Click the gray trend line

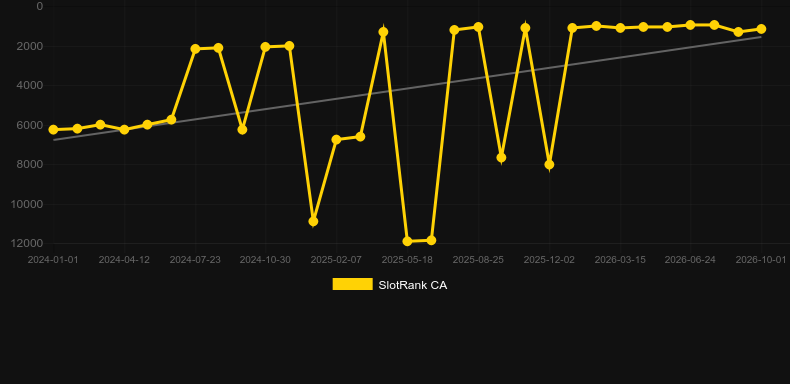[x=407, y=89]
